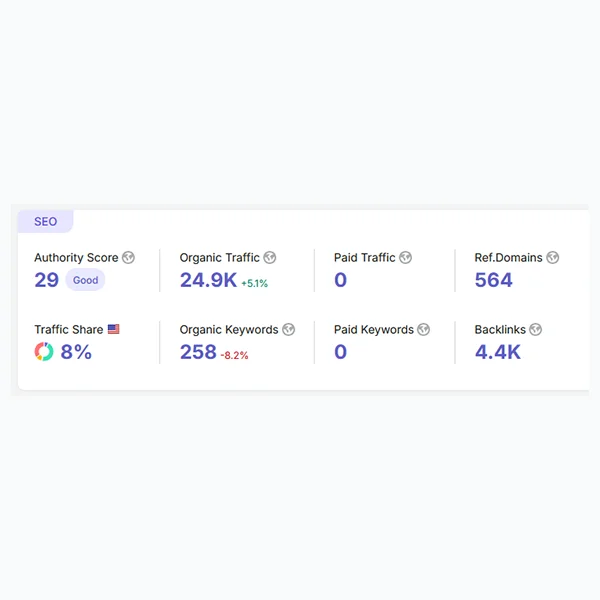Click the Paid Traffic value 0
600x600 pixels.
[341, 280]
